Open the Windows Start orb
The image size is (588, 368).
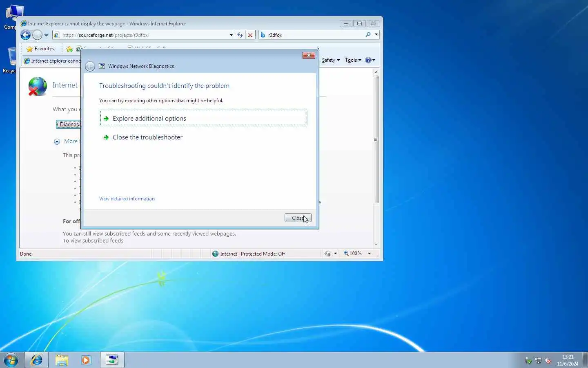(11, 360)
